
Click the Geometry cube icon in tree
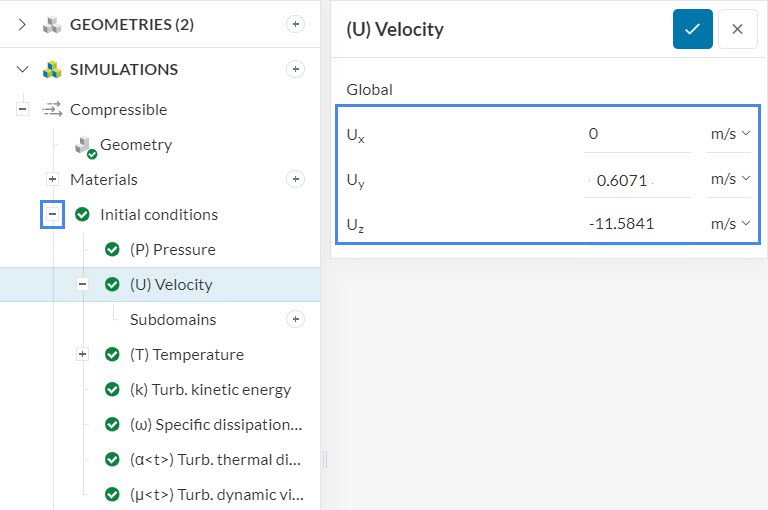pos(84,146)
